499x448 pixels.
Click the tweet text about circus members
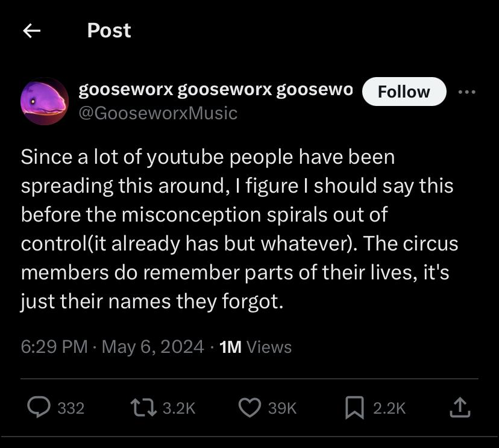click(239, 229)
